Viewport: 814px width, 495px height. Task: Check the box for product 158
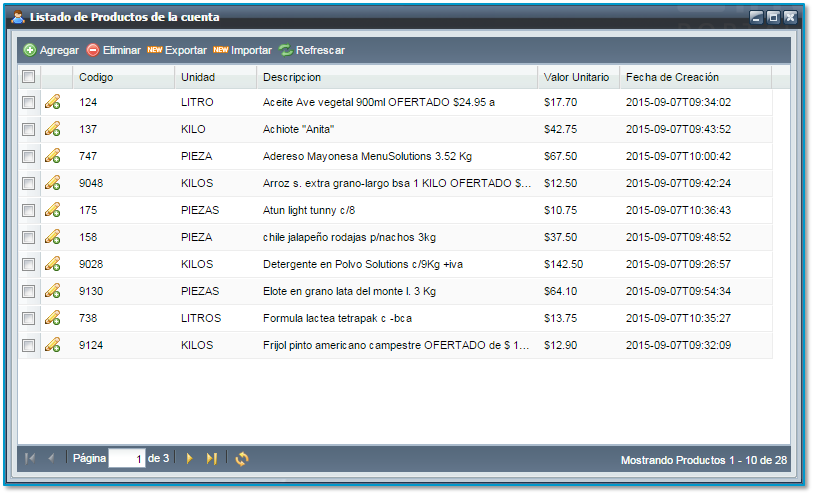tap(29, 237)
